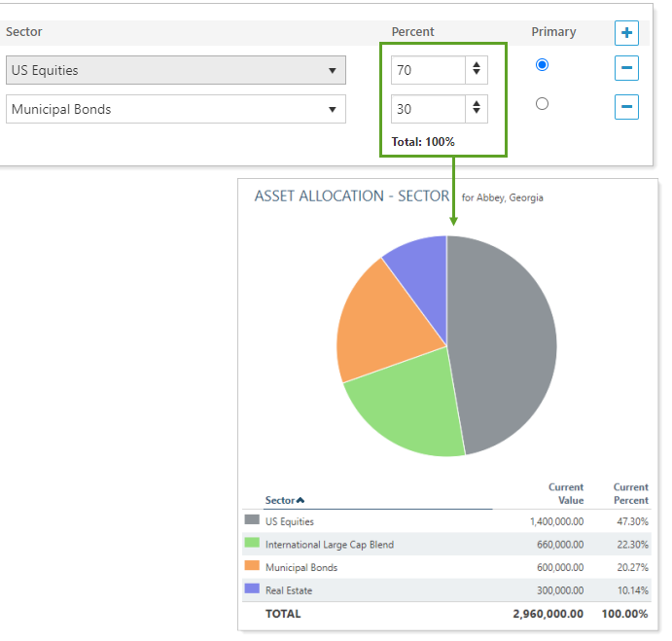Set Municipal Bonds as primary sector
The width and height of the screenshot is (672, 641).
pos(542,104)
